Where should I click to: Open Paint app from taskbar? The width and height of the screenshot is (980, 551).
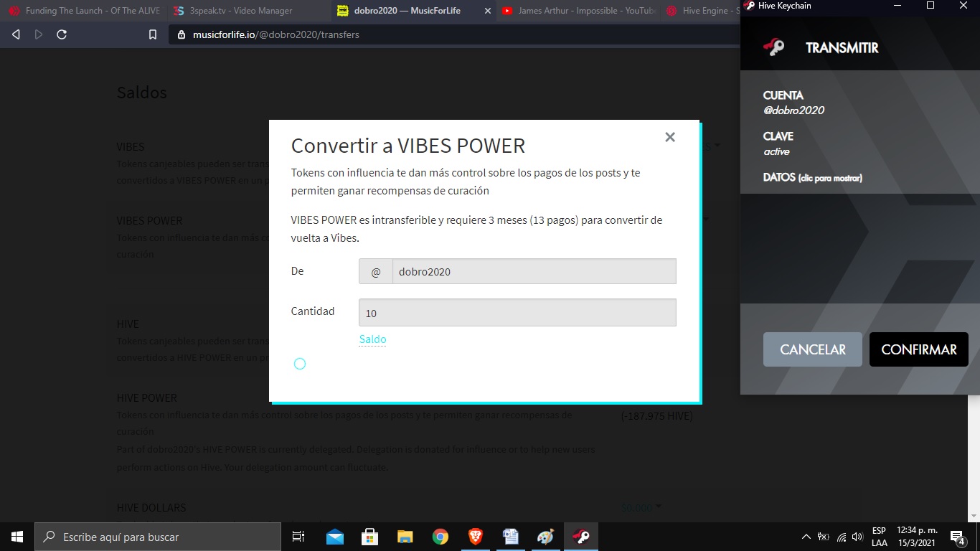coord(545,537)
